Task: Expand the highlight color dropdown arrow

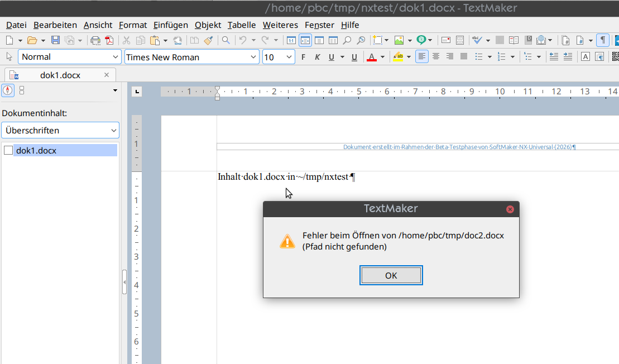Action: click(409, 58)
